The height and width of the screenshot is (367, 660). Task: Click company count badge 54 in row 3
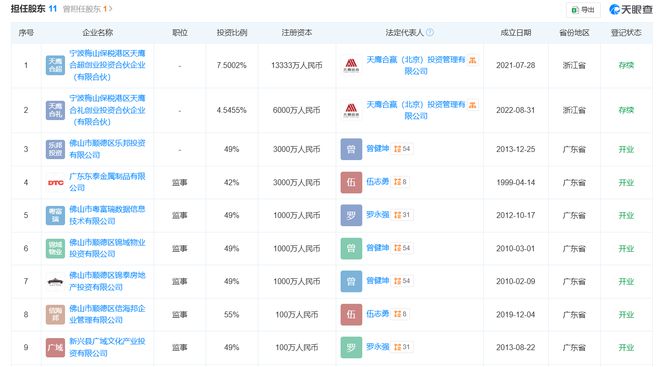pyautogui.click(x=402, y=149)
